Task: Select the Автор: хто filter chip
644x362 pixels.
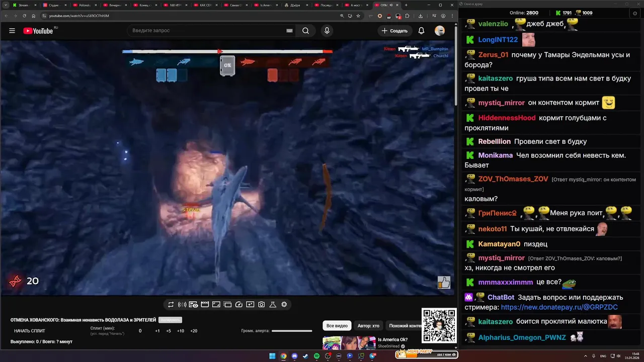Action: tap(368, 326)
